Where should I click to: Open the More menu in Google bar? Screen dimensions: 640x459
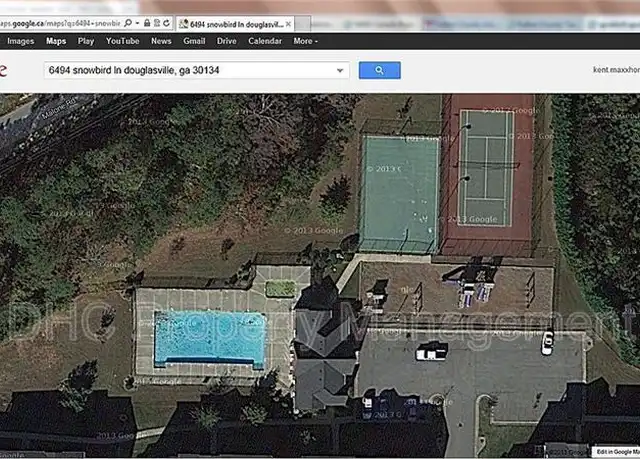point(305,41)
